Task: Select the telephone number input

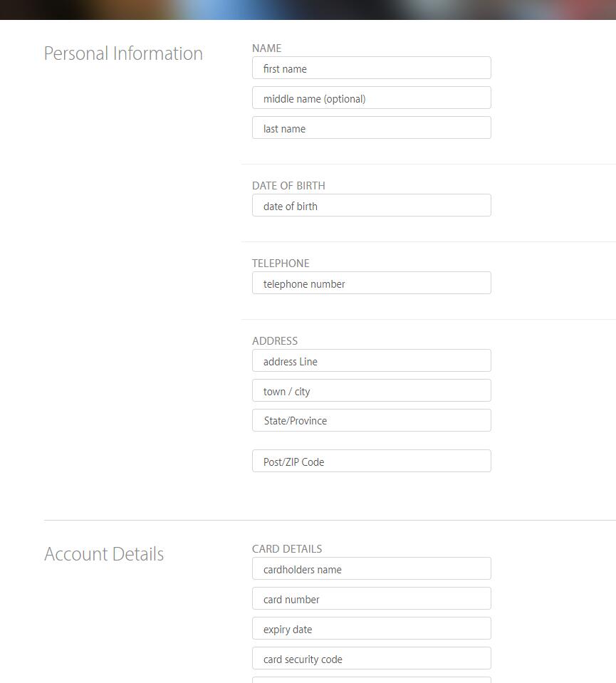Action: 371,283
